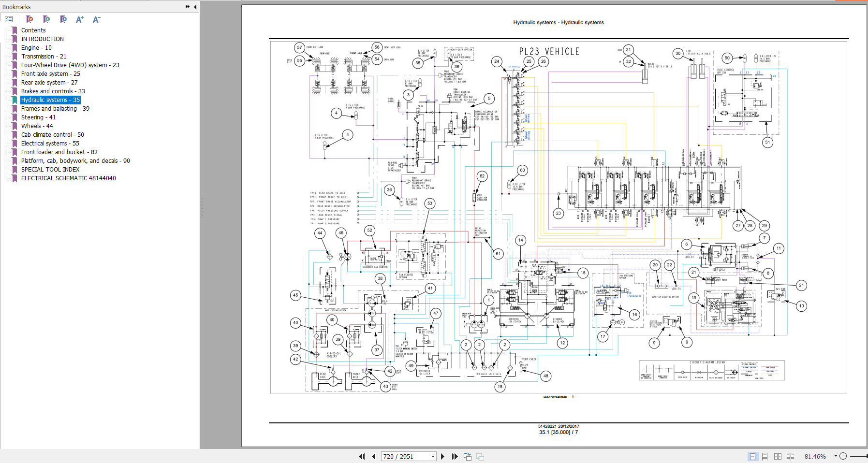
Task: Click the bookmark icon beside Wheels - 44
Action: pos(15,126)
